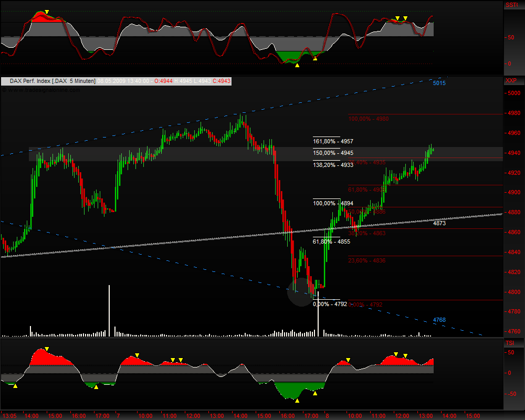
Task: Select the DAX Perf. Index chart title
Action: pyautogui.click(x=52, y=81)
